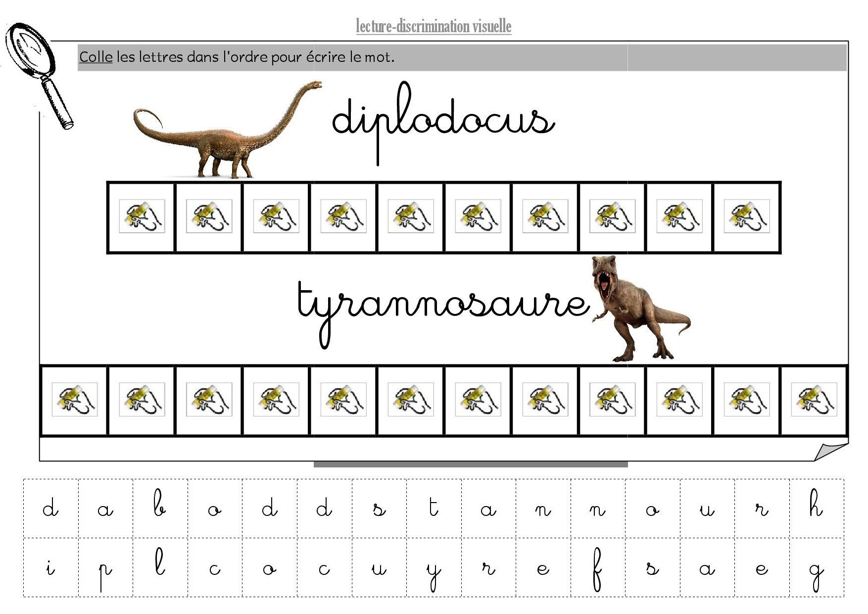Click first glue box under diplodocus
This screenshot has height=614, width=868.
142,217
